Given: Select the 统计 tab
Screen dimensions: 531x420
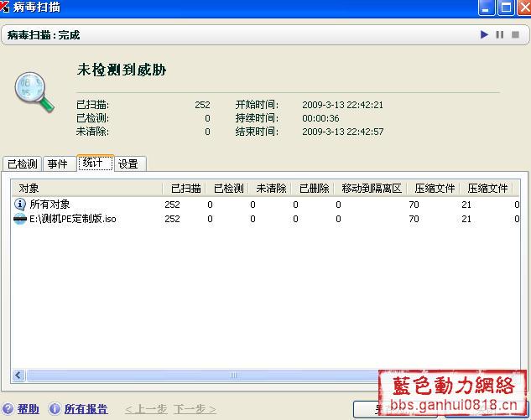Looking at the screenshot, I should point(94,163).
